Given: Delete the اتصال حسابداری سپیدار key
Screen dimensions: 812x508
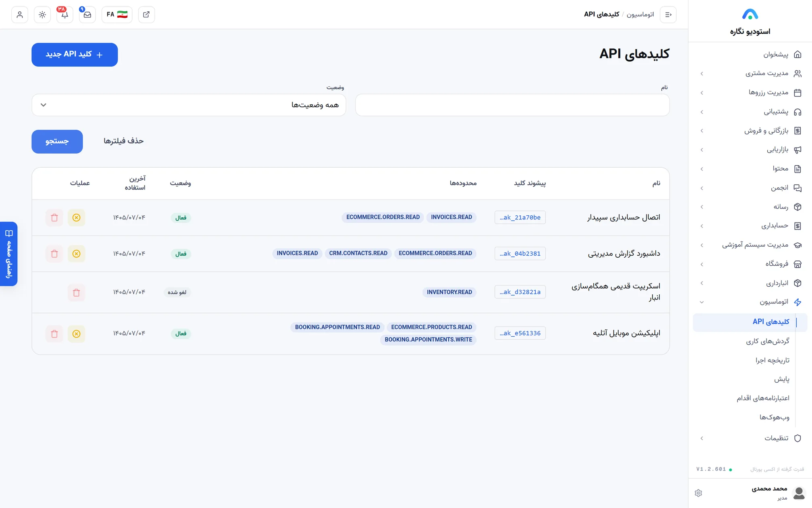Looking at the screenshot, I should coord(54,218).
